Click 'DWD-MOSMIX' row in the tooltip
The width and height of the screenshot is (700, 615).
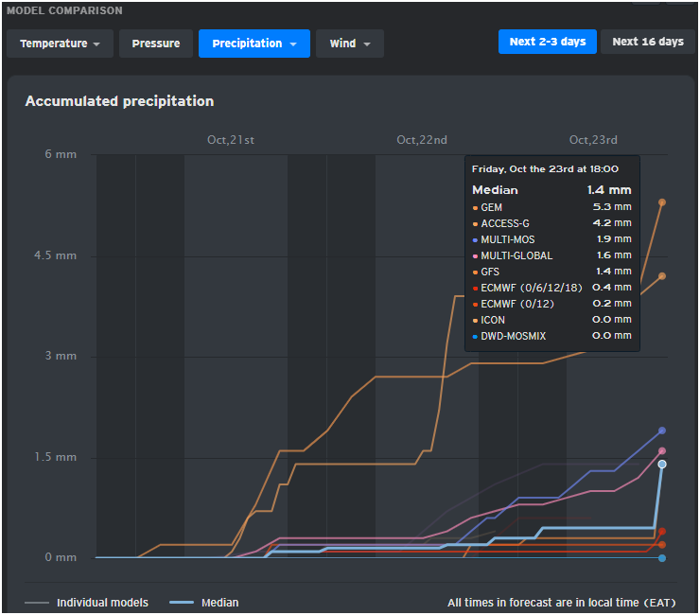coord(551,336)
